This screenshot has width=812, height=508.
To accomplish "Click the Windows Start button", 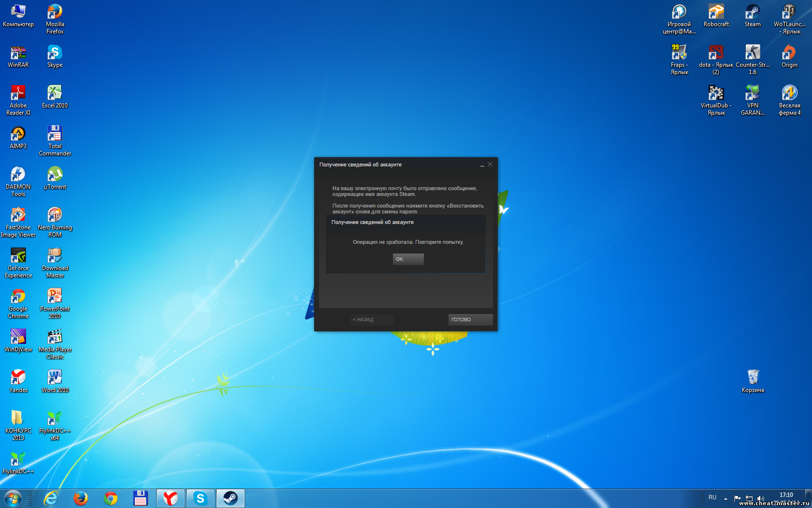I will tap(13, 498).
